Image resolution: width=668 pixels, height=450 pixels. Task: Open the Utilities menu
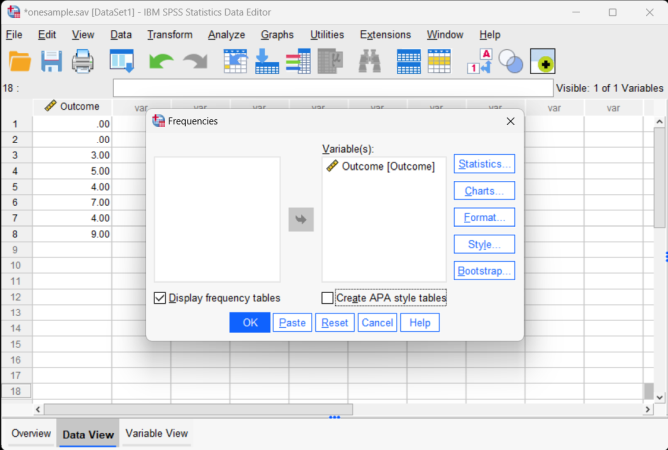click(327, 35)
